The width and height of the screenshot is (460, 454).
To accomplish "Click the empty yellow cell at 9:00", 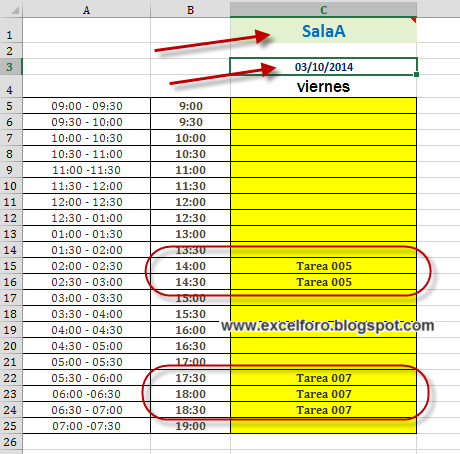I will pos(323,106).
